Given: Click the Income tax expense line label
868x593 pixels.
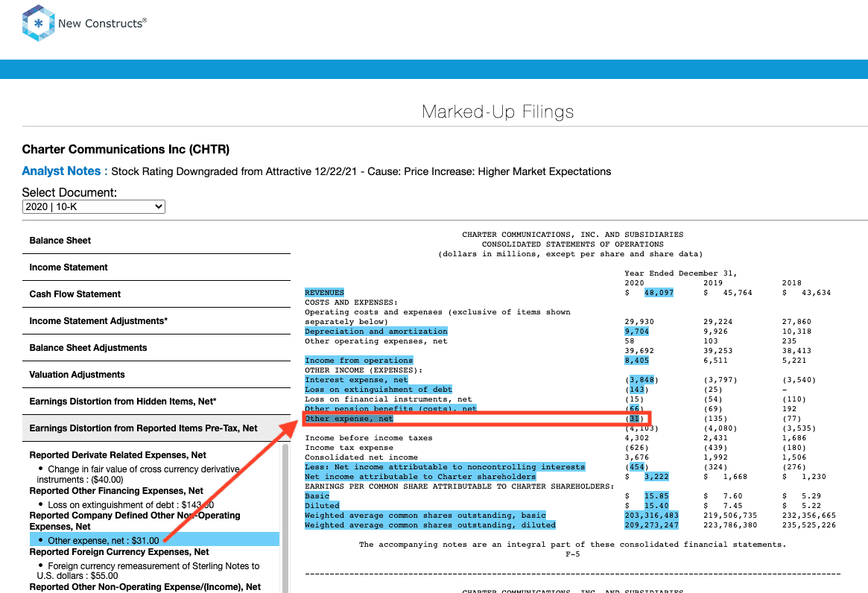Looking at the screenshot, I should [349, 448].
